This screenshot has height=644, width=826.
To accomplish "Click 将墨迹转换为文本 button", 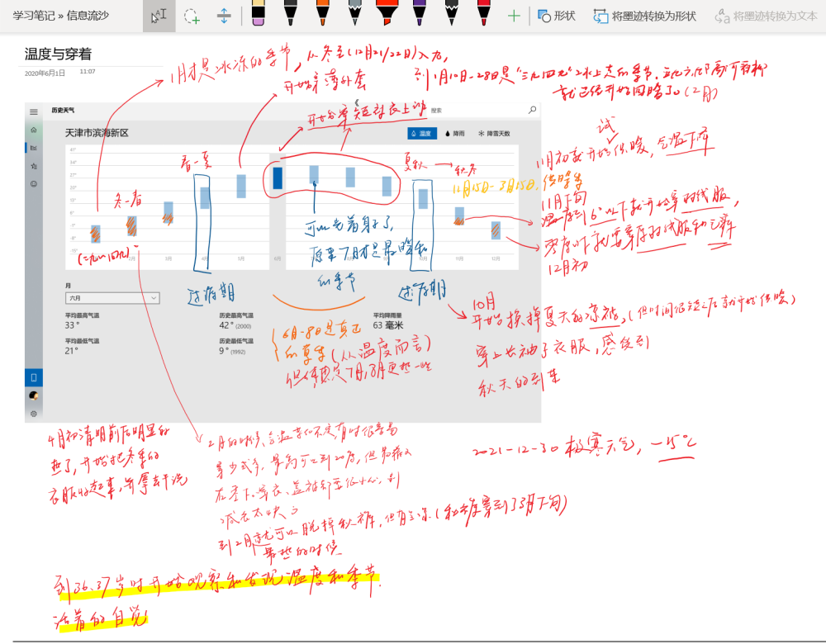I will pos(766,17).
